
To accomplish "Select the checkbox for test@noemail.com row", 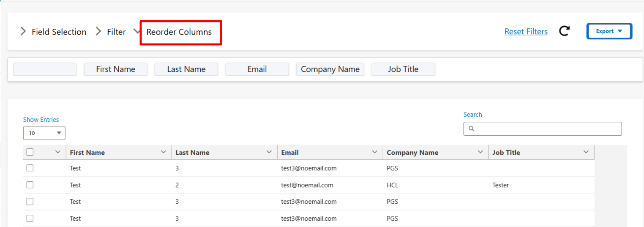I will 30,185.
